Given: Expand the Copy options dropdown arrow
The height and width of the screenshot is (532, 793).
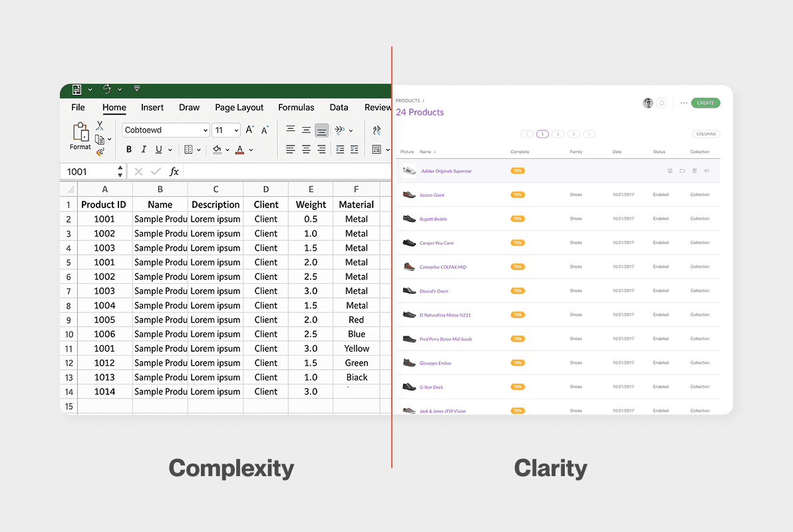Looking at the screenshot, I should coord(109,140).
